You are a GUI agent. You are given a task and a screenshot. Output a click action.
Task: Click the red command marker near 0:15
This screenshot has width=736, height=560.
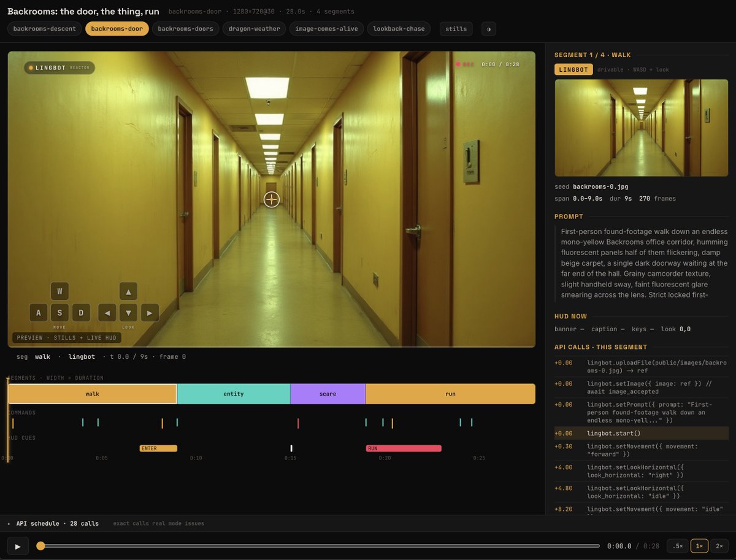[298, 423]
